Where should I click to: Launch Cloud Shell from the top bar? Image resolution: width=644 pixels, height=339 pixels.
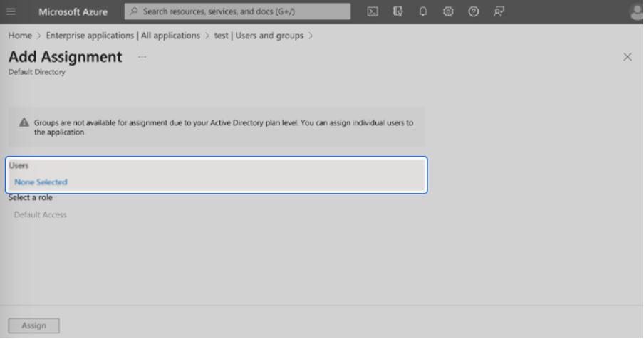point(372,11)
